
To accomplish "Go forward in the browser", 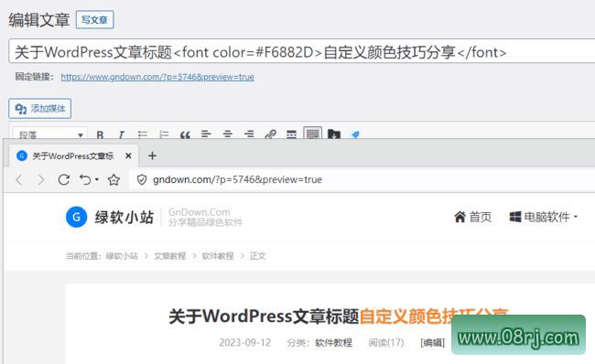I will 41,180.
